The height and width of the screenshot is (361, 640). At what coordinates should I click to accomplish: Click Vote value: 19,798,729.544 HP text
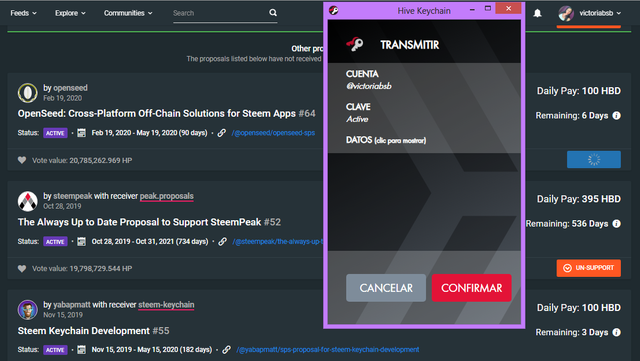point(82,269)
